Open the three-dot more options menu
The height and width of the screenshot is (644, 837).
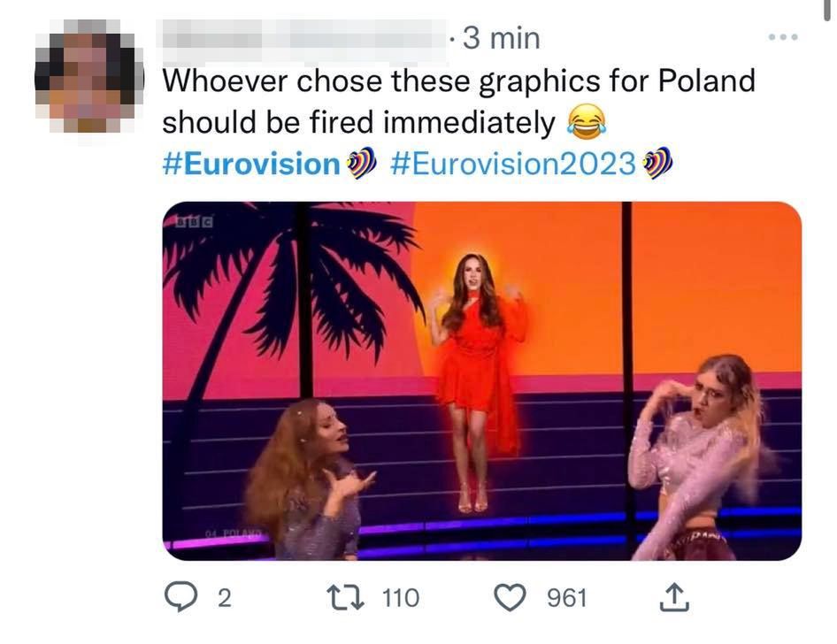point(783,37)
